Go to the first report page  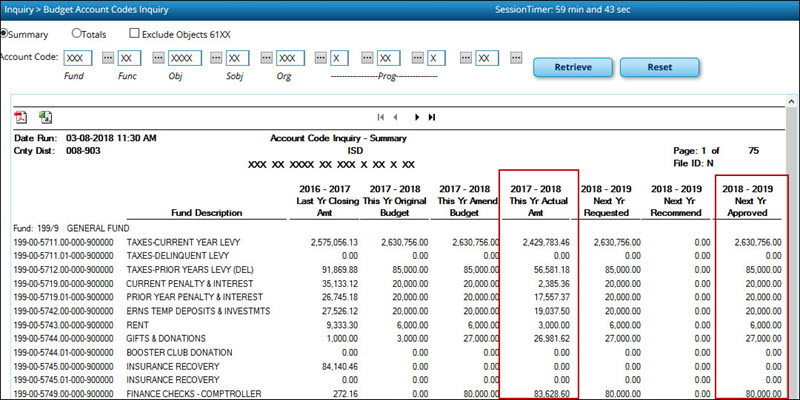tap(381, 117)
